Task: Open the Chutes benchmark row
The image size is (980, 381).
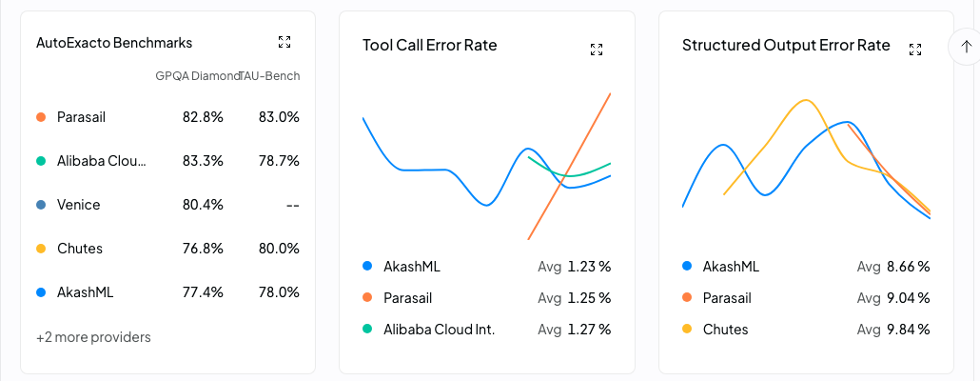Action: 168,249
